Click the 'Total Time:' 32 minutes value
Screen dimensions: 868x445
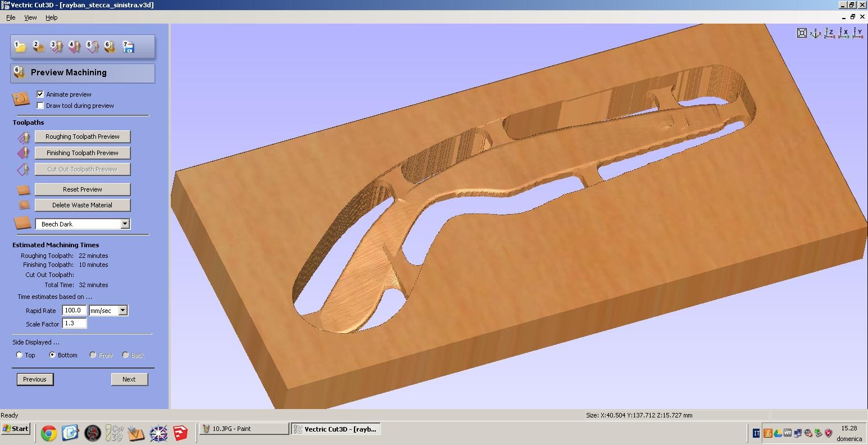coord(93,285)
